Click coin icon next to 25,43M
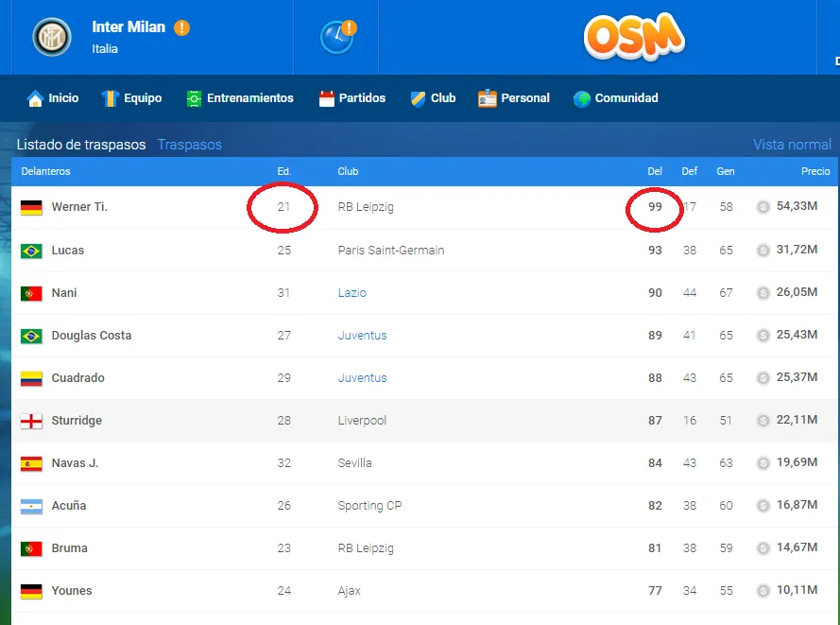The image size is (840, 625). (763, 336)
